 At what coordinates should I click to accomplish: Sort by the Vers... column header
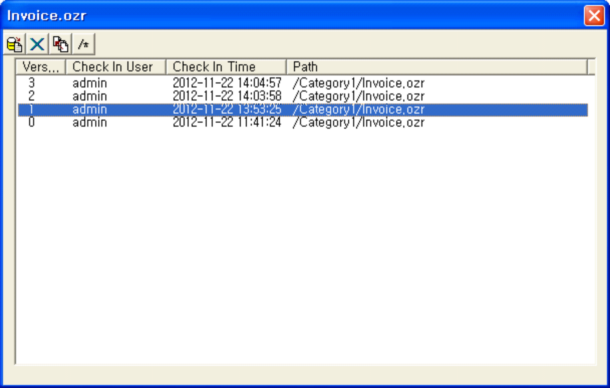(x=41, y=67)
